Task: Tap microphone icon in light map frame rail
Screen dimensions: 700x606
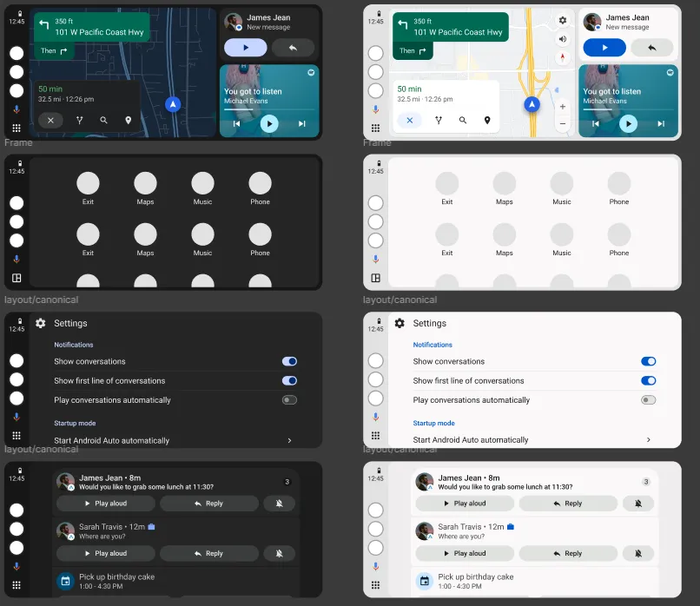Action: point(375,109)
